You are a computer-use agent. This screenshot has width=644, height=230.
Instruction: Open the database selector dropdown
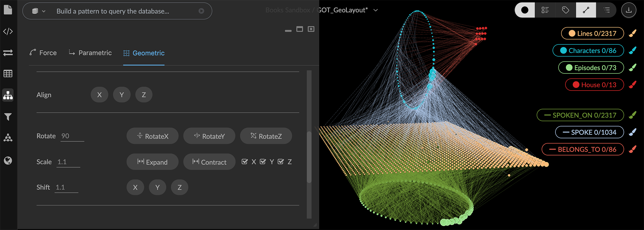tap(39, 11)
